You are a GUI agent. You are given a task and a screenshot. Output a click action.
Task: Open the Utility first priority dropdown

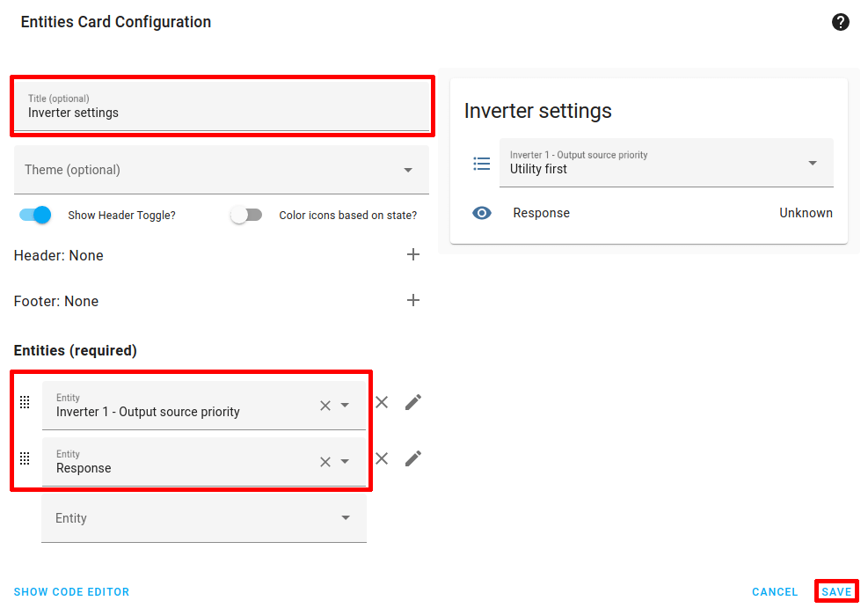812,163
